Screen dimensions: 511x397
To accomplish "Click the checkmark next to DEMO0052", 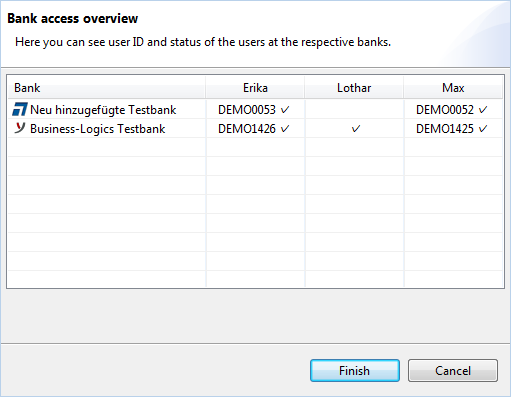I will [483, 110].
